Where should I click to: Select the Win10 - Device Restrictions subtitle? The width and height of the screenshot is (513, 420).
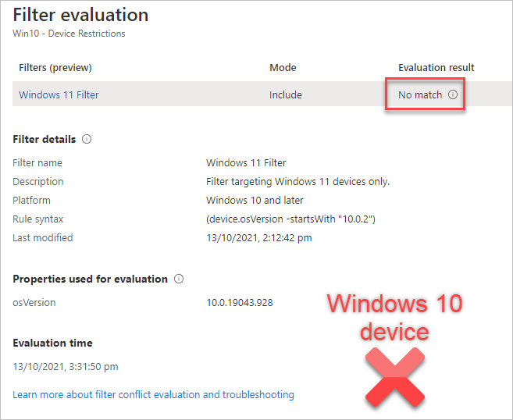tap(69, 34)
